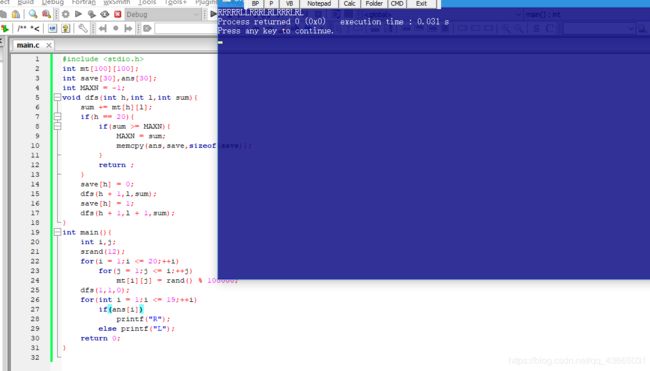The image size is (650, 371).
Task: Click the VB button on the top bar
Action: [x=289, y=3]
